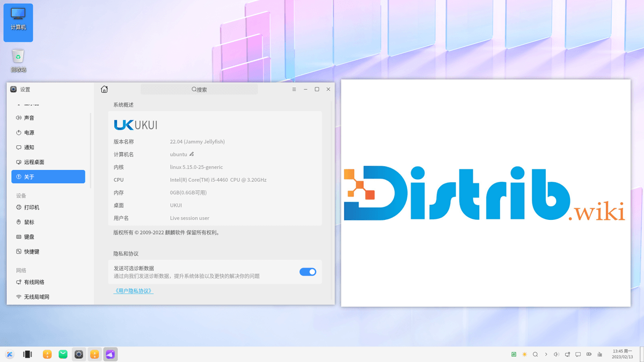The width and height of the screenshot is (644, 362).
Task: Select 通知 in Settings sidebar
Action: click(x=48, y=147)
